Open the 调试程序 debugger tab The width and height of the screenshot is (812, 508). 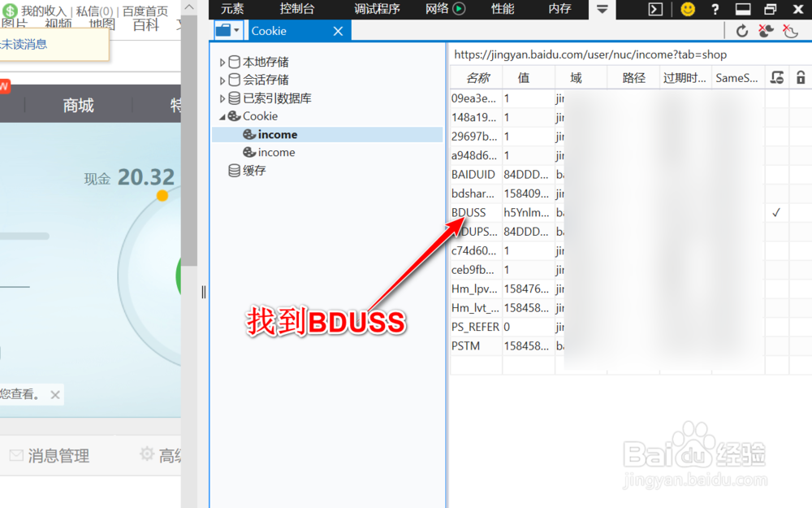[377, 9]
